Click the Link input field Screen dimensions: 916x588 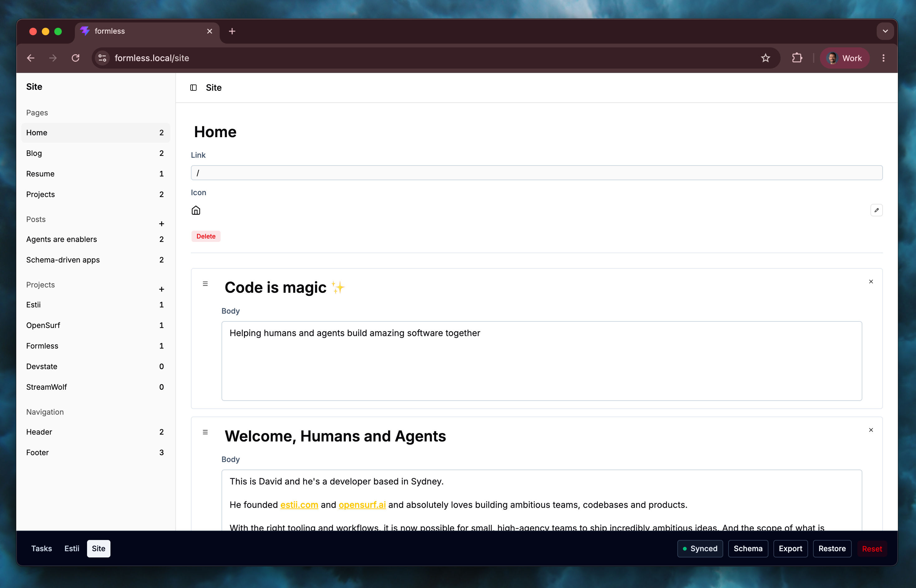(537, 173)
